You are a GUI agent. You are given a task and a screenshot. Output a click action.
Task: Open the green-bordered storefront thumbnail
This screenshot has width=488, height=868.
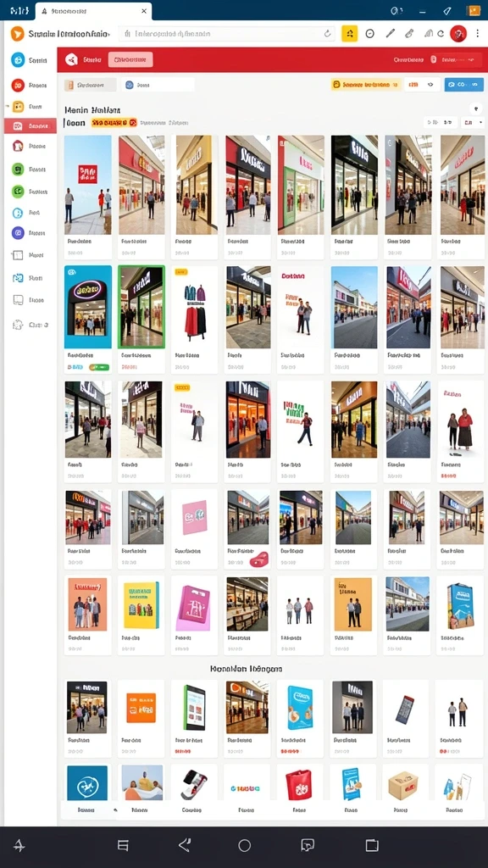pyautogui.click(x=141, y=307)
